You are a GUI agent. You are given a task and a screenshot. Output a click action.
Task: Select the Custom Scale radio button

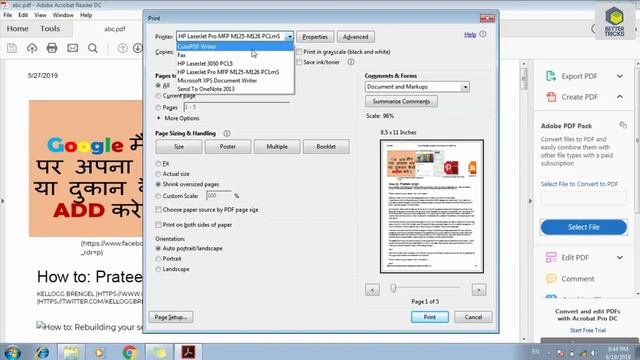158,196
